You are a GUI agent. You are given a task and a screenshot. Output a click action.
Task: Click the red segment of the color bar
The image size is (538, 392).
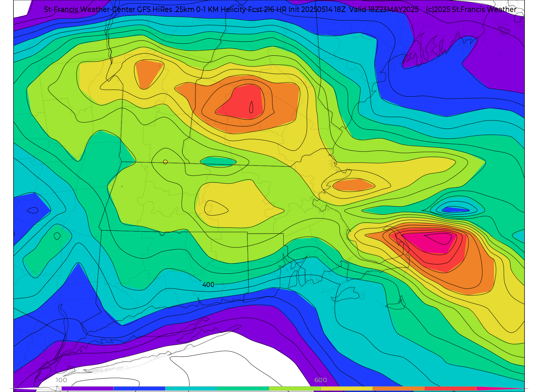coord(450,388)
